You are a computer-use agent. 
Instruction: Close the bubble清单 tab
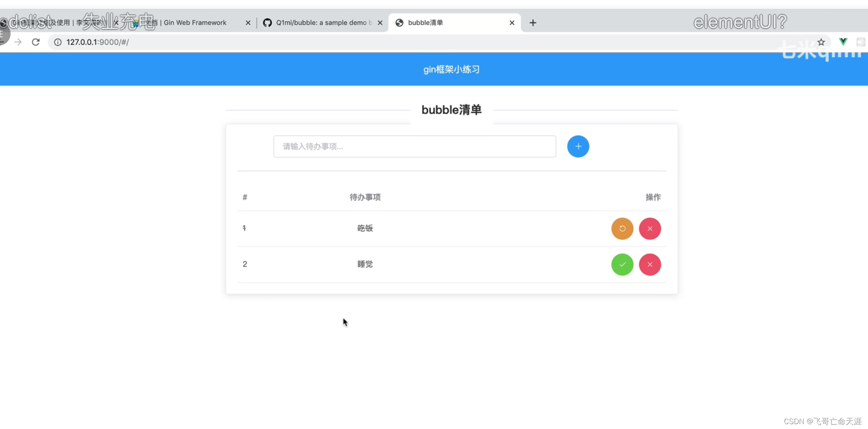click(512, 23)
